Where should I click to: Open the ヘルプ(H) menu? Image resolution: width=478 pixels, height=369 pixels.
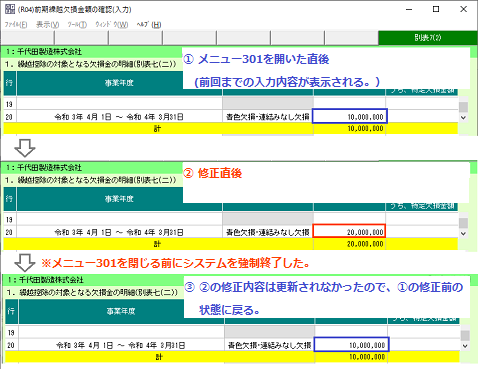click(x=149, y=25)
